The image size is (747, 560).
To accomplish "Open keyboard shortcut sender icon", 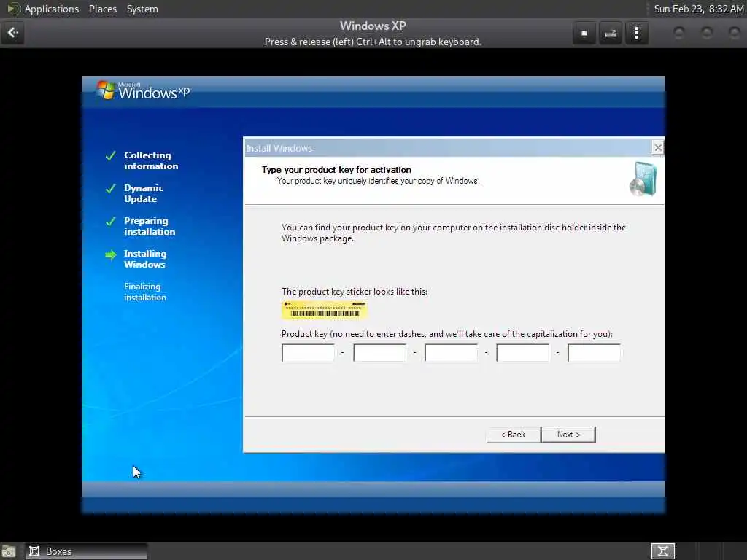I will (x=611, y=34).
